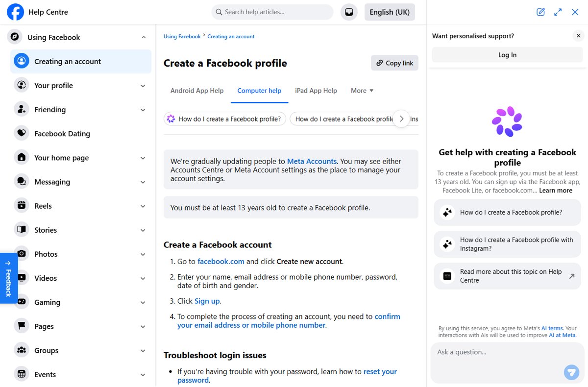588x387 pixels.
Task: Expand the Photos section
Action: (143, 254)
